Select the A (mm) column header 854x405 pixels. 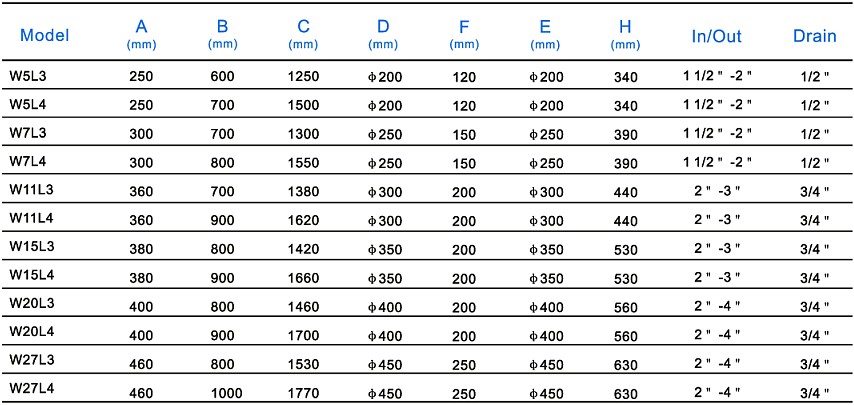pyautogui.click(x=142, y=35)
